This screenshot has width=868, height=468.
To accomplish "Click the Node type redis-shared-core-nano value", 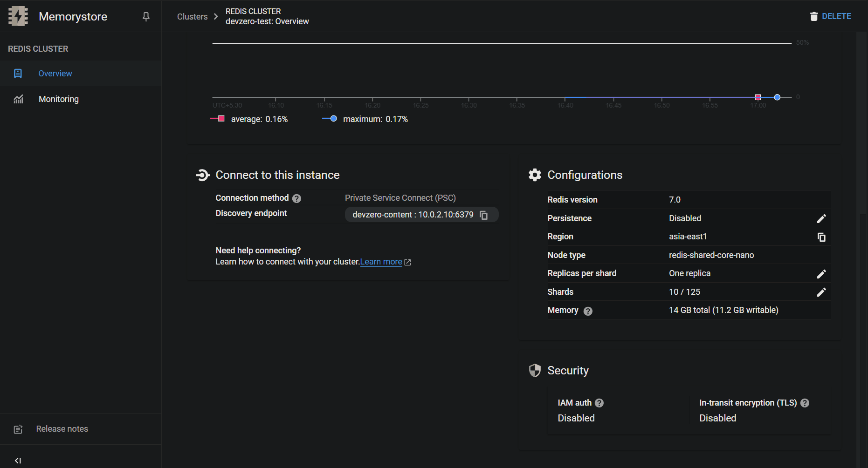I will click(x=711, y=255).
